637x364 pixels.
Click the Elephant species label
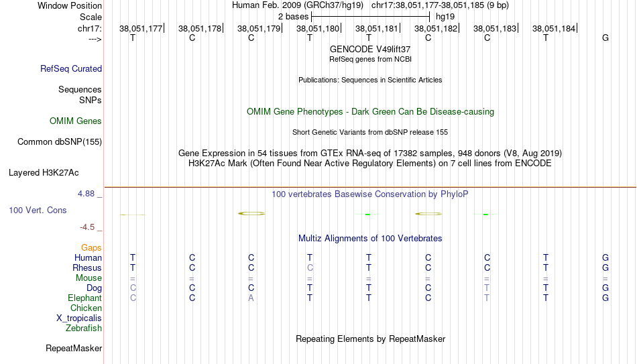click(x=85, y=298)
